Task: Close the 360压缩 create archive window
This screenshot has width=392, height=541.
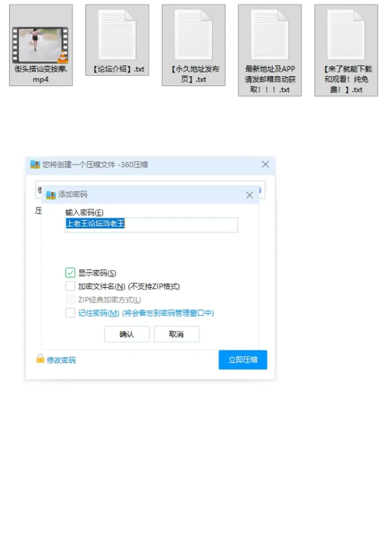Action: point(265,164)
